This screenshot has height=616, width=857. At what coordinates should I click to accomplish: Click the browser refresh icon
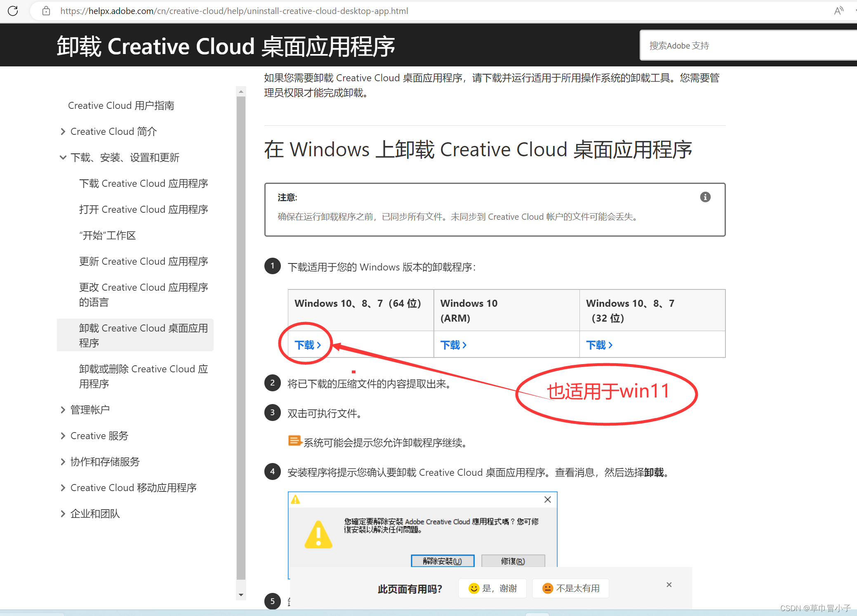pyautogui.click(x=13, y=11)
